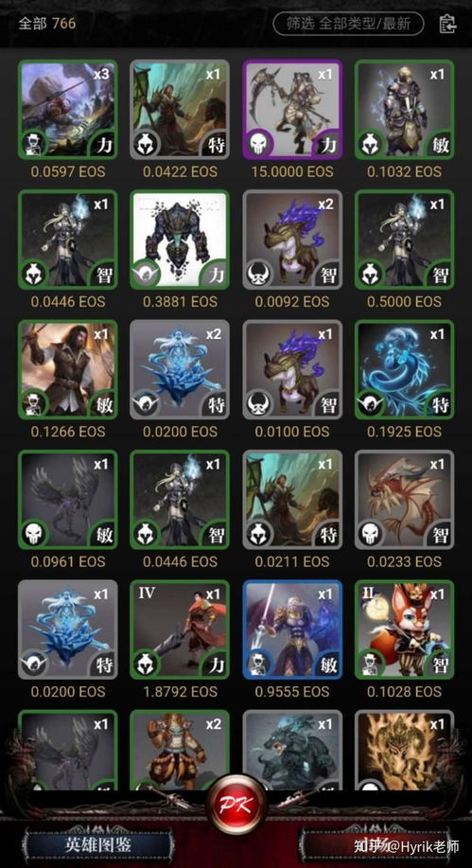Select the 0.3881 EOS golem hero card
472x868 pixels.
tap(180, 239)
